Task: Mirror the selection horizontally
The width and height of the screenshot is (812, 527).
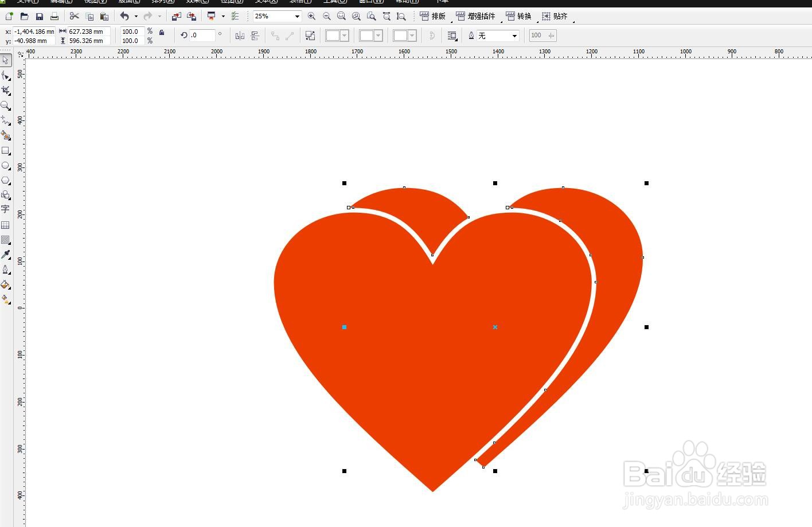Action: 240,36
